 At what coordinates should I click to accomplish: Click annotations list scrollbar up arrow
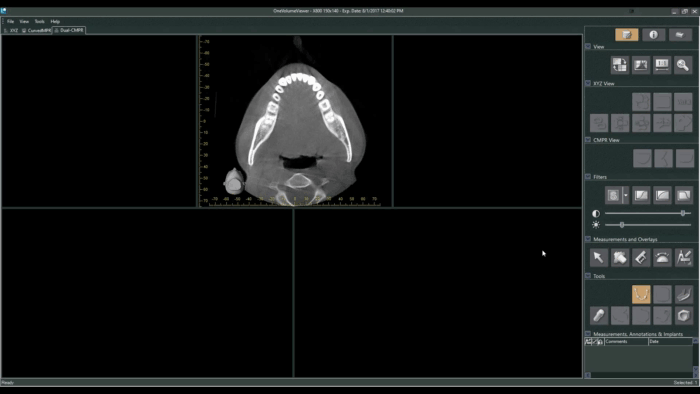click(x=695, y=341)
